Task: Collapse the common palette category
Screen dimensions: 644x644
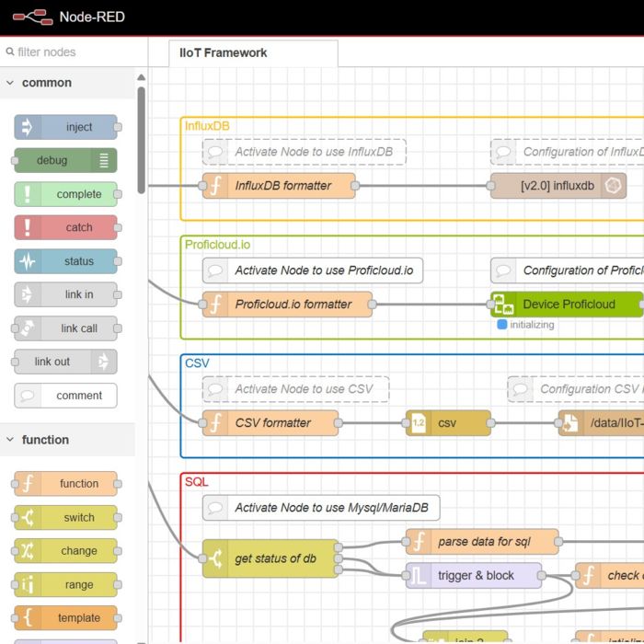Action: 10,83
